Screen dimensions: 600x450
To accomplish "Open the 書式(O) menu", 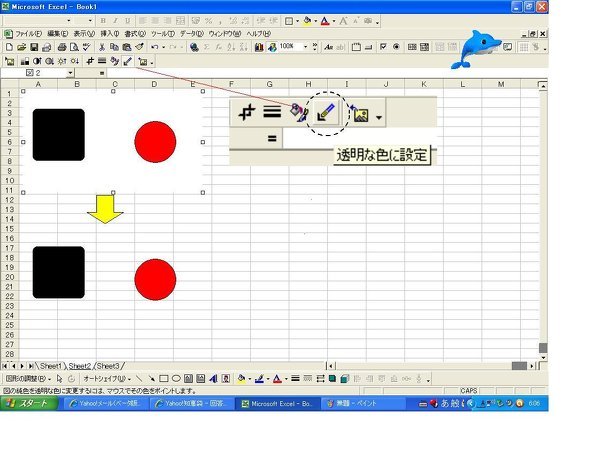I will click(x=135, y=34).
